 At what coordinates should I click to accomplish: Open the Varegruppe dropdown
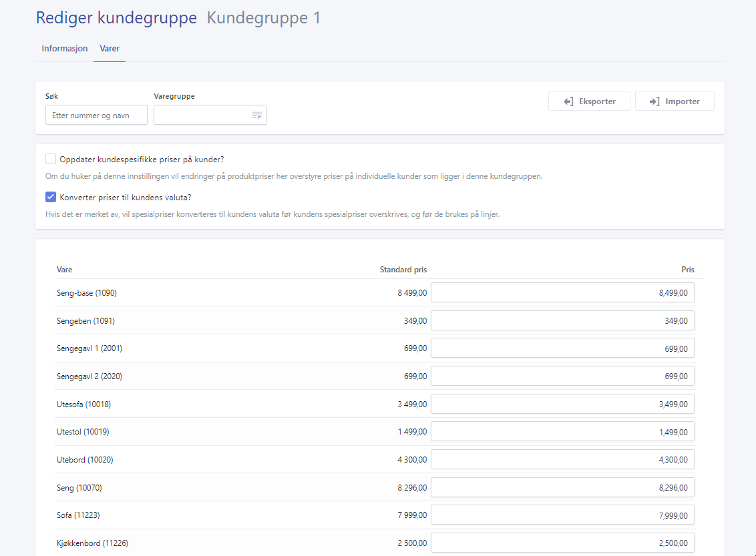pyautogui.click(x=210, y=115)
